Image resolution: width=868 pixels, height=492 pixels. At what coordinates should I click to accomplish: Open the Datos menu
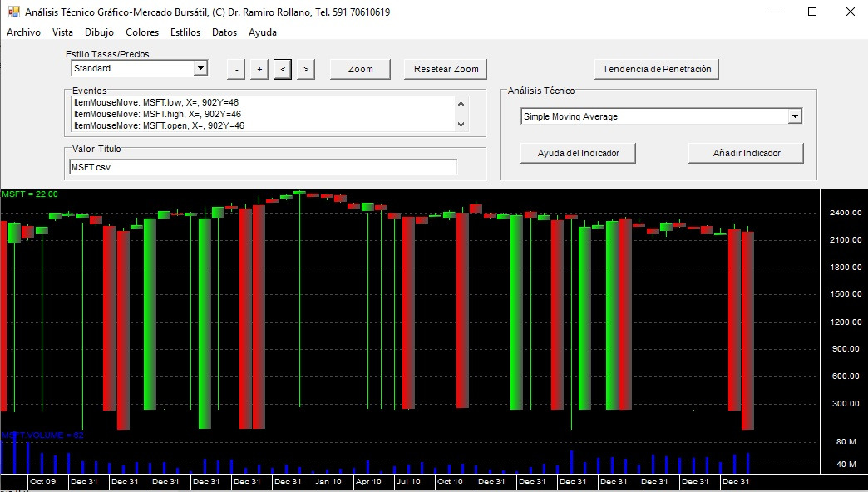coord(224,32)
